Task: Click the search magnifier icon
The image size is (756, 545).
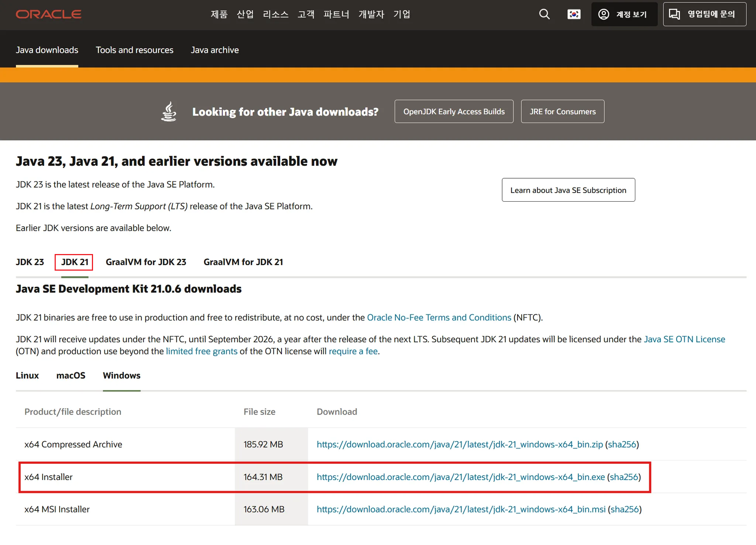Action: [544, 14]
